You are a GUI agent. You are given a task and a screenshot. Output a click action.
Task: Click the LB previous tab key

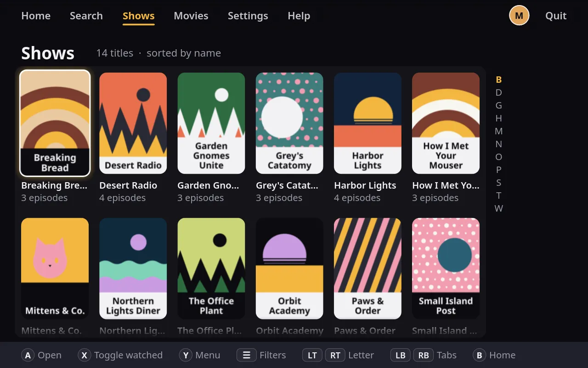click(401, 355)
